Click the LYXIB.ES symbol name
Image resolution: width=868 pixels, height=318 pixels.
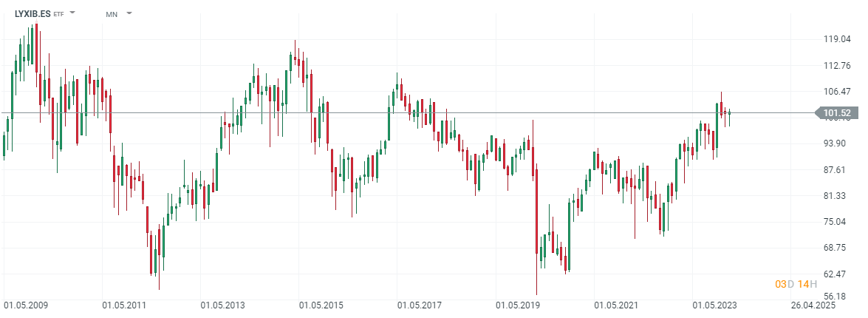(x=32, y=13)
